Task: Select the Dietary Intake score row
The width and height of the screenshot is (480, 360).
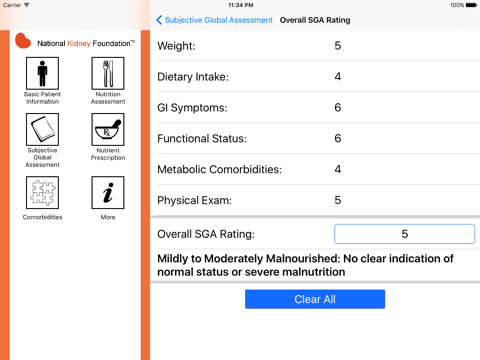Action: pos(315,77)
